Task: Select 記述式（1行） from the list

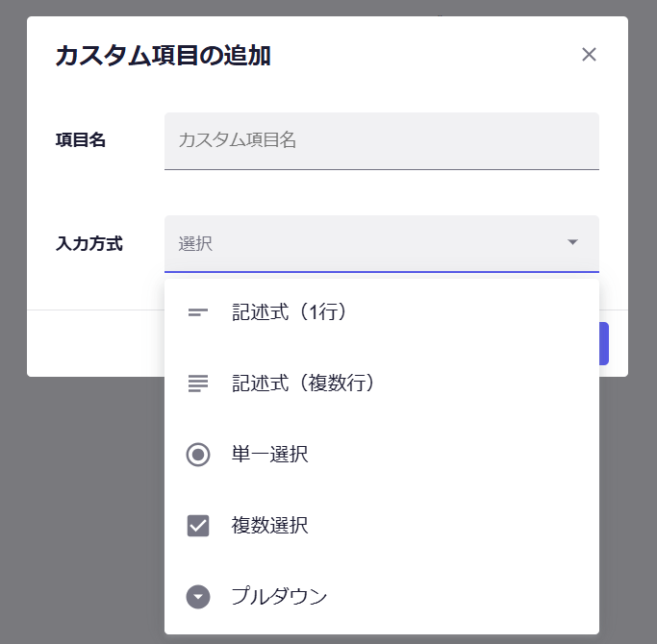Action: coord(289,312)
